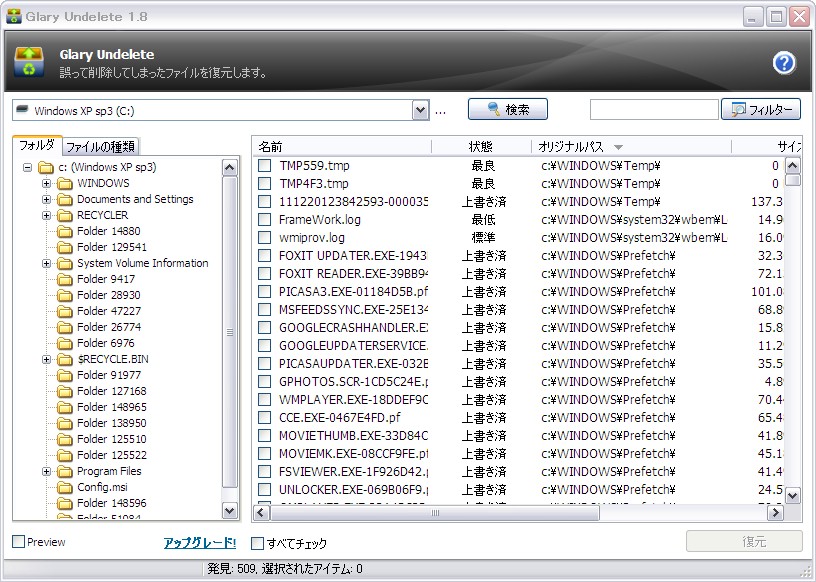Click the sort arrow on オリジナルパス column
816x582 pixels.
pyautogui.click(x=618, y=147)
